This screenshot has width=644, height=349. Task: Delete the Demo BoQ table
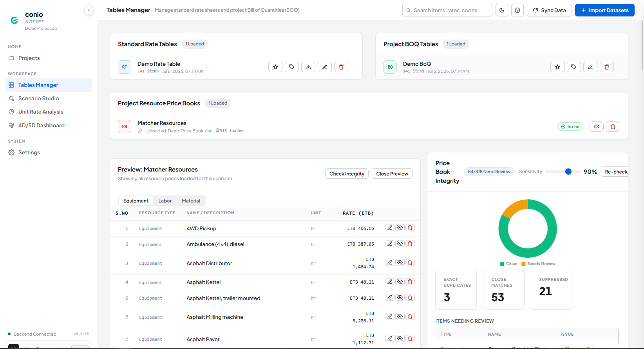pos(607,67)
